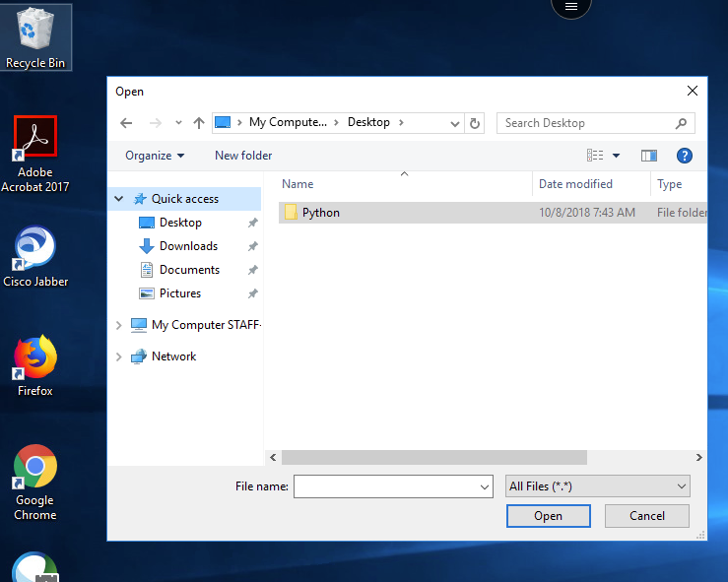Close the Open dialog

[693, 91]
